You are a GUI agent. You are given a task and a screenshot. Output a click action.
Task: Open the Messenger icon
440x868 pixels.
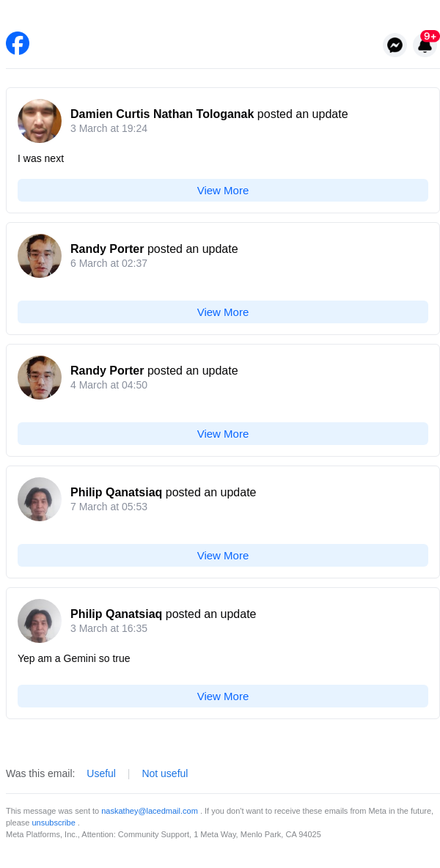[x=395, y=45]
